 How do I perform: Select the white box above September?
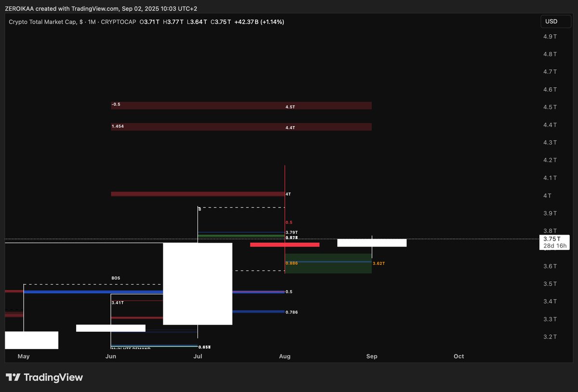372,242
